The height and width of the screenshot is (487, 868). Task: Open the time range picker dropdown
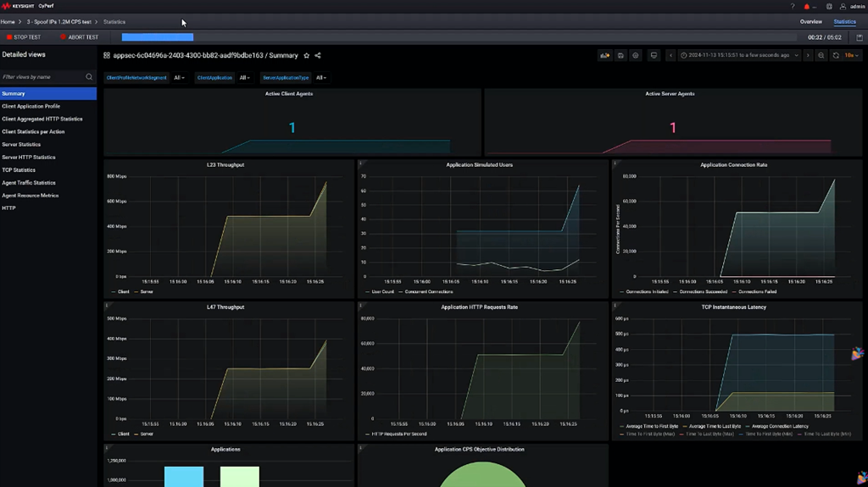point(738,56)
